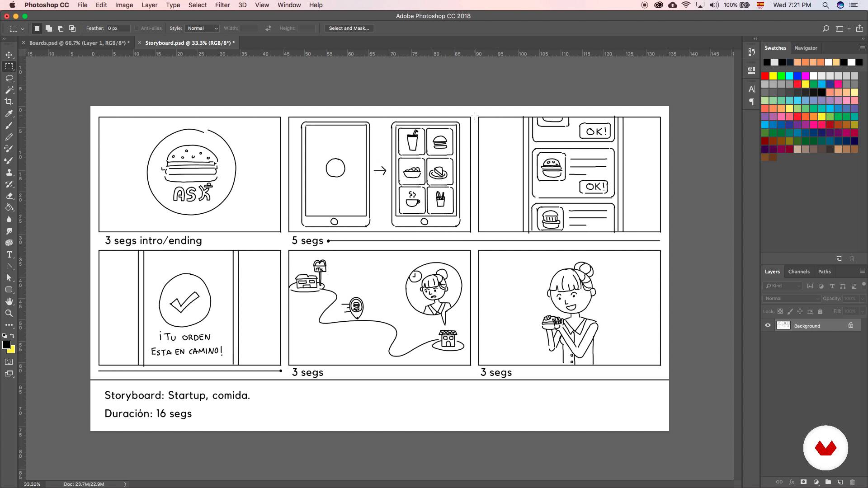Select the Magic Wand tool
The image size is (868, 488).
[9, 90]
